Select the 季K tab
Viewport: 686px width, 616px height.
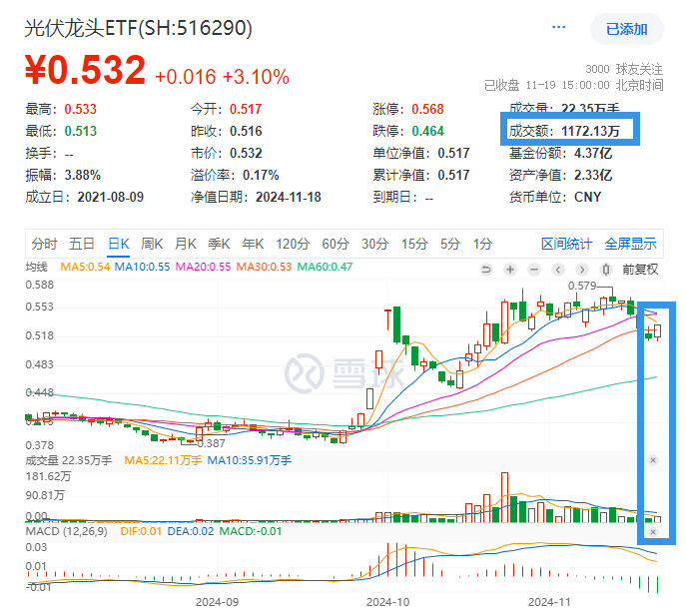[219, 244]
